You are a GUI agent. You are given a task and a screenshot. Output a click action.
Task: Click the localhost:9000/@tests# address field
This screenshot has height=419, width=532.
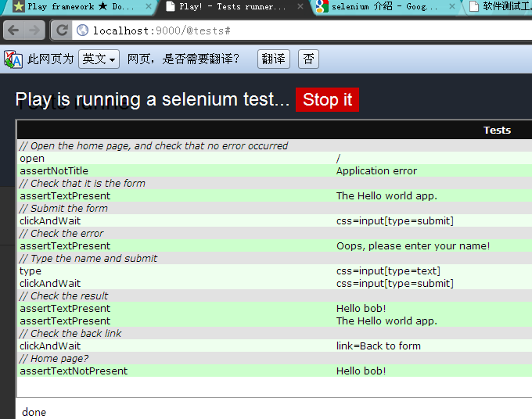tap(302, 30)
